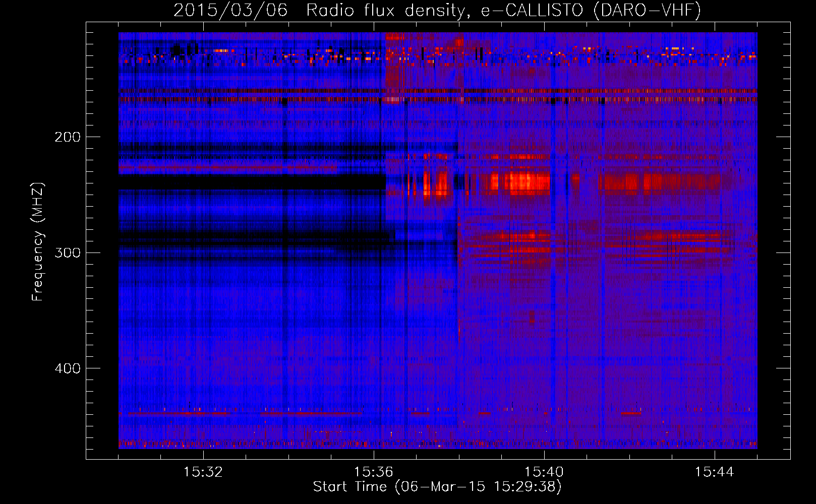Screen dimensions: 816x504
Task: Select the 200 frequency axis label
Action: 68,137
